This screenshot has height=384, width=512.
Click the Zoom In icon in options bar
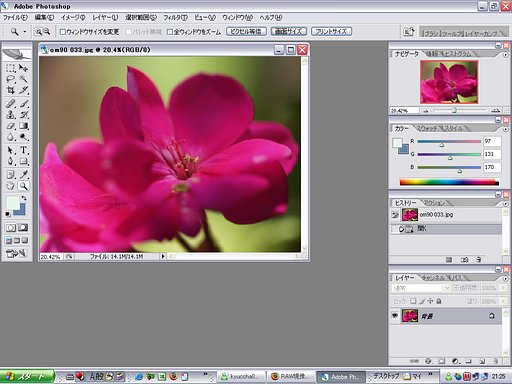point(39,32)
